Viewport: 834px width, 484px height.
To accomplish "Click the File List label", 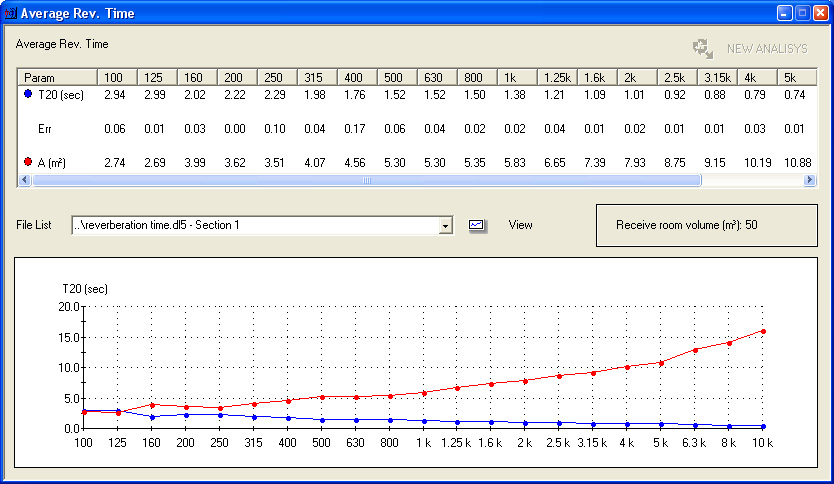I will pyautogui.click(x=34, y=225).
